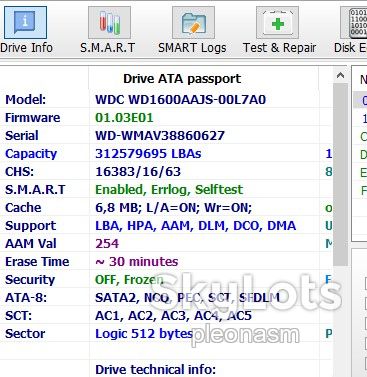Click the Cache label
The width and height of the screenshot is (367, 377).
[x=23, y=208]
